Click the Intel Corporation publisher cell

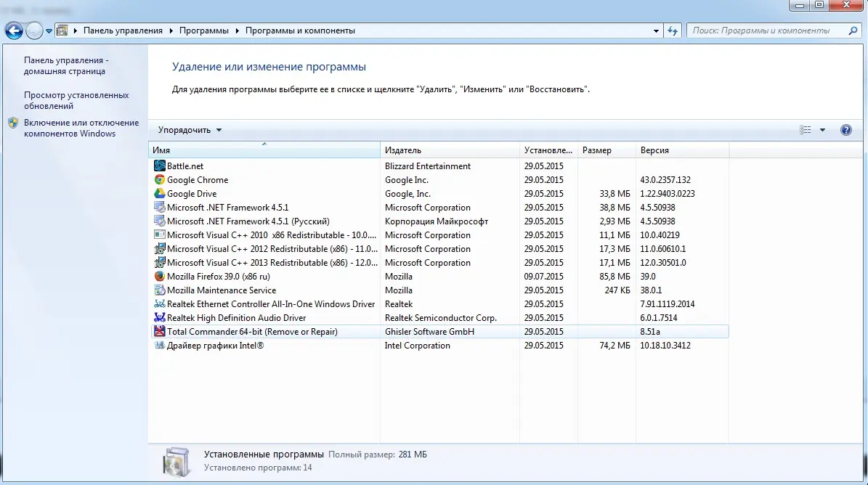[418, 346]
